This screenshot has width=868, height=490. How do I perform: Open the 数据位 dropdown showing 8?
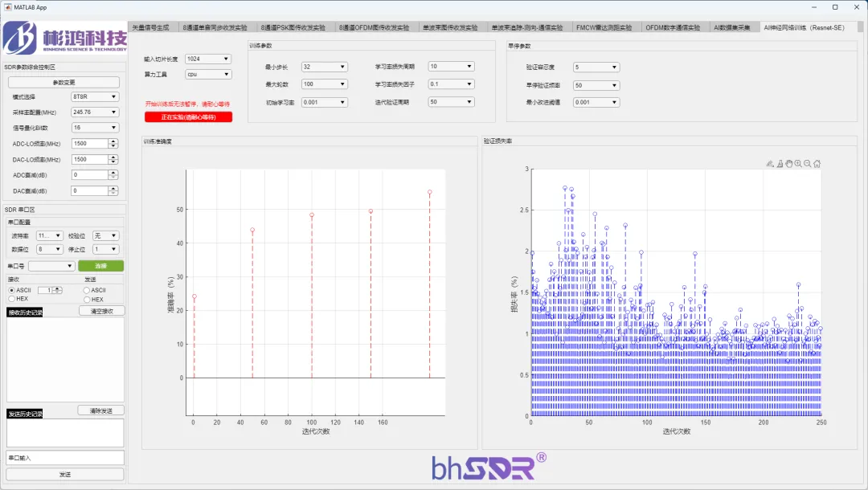click(50, 250)
